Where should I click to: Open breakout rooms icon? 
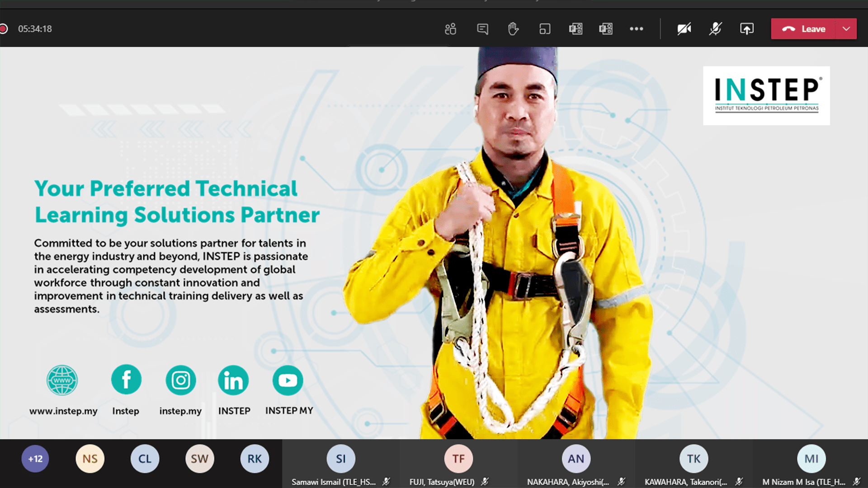coord(576,29)
